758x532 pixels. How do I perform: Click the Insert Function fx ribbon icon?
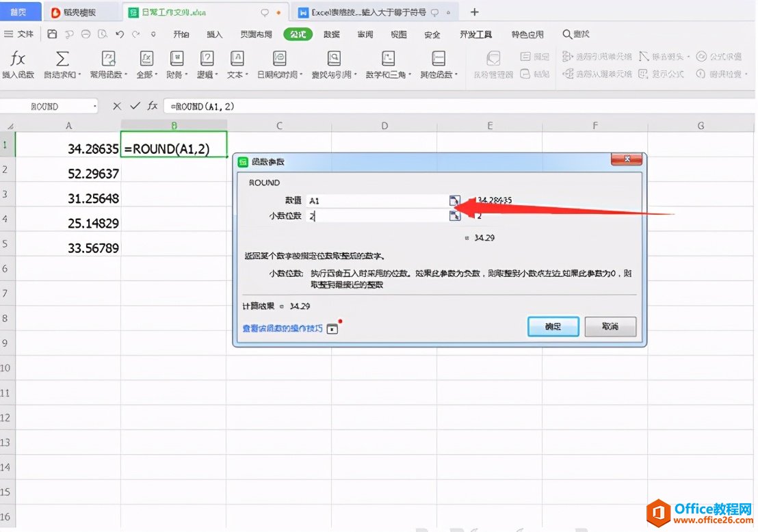coord(18,59)
